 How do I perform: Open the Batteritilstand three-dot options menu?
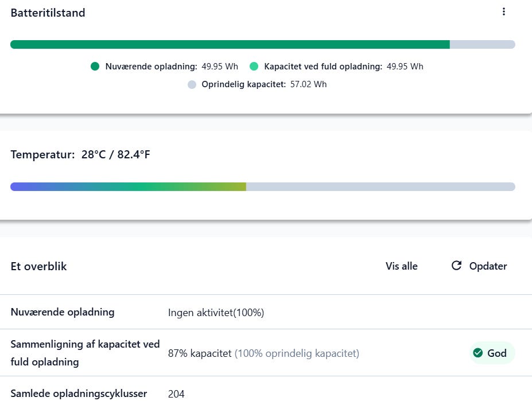pyautogui.click(x=504, y=11)
